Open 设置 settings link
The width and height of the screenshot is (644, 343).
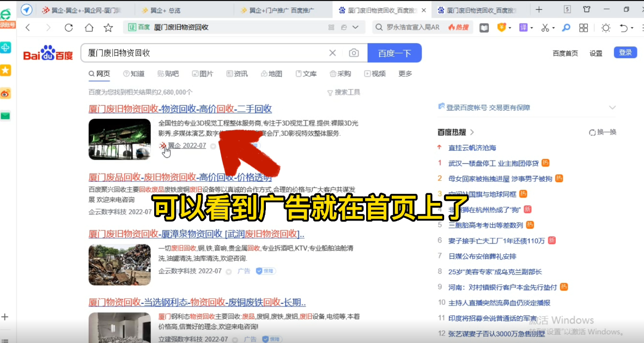tap(596, 53)
